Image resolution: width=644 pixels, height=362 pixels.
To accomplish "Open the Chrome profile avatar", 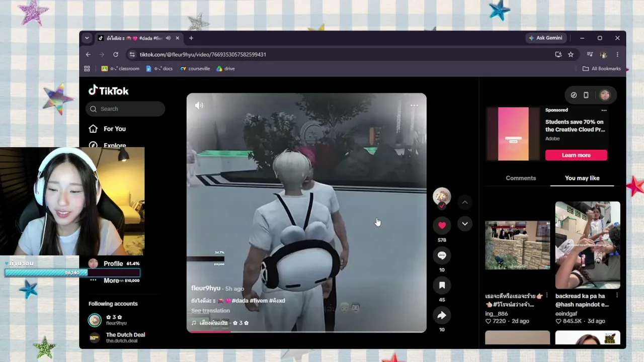I will tap(604, 54).
